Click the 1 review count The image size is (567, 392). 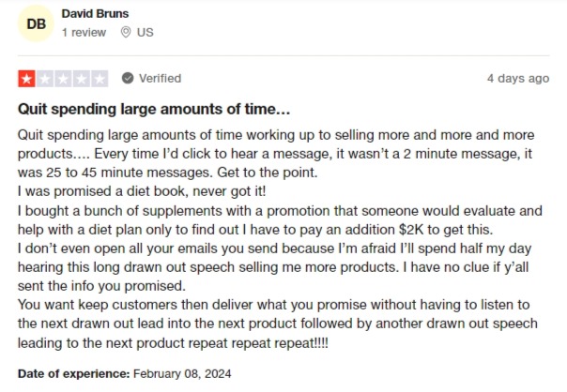point(84,33)
